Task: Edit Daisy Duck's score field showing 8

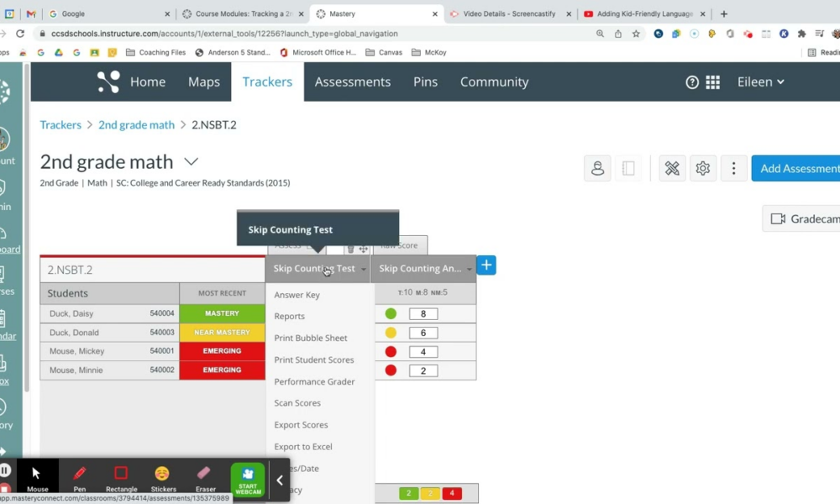Action: [x=423, y=314]
